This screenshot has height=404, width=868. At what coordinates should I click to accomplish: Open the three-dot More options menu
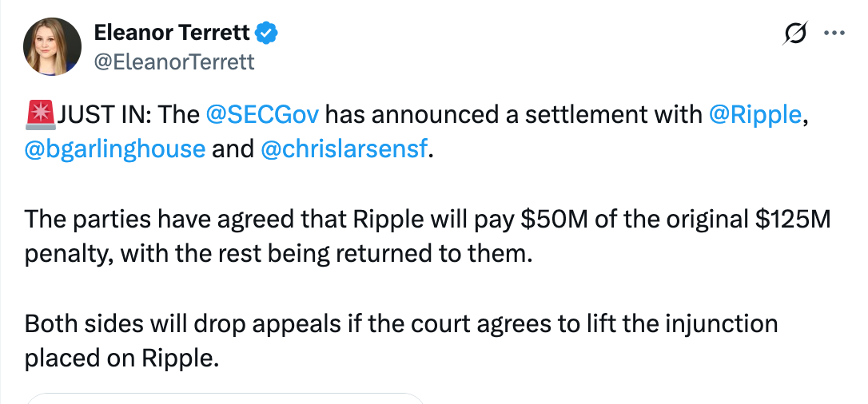[x=834, y=34]
